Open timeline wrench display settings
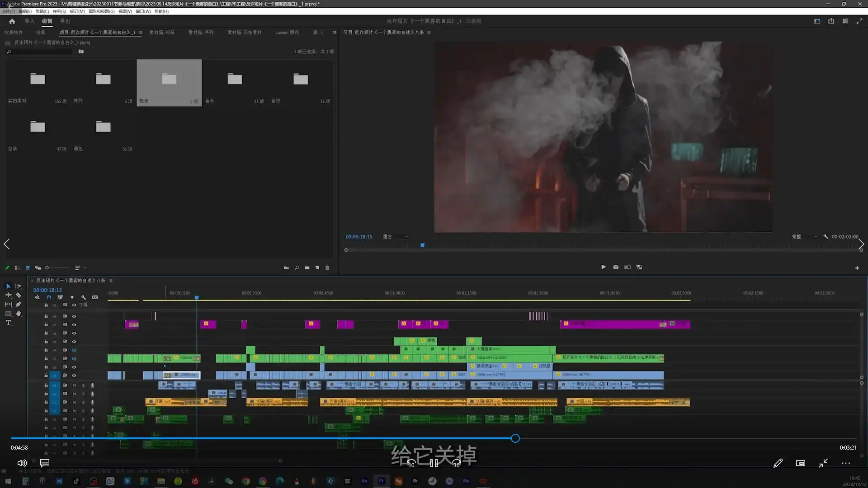 [x=84, y=297]
